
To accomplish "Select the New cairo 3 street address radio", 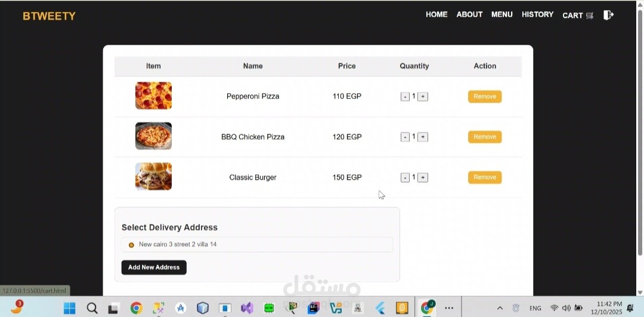I will 131,245.
